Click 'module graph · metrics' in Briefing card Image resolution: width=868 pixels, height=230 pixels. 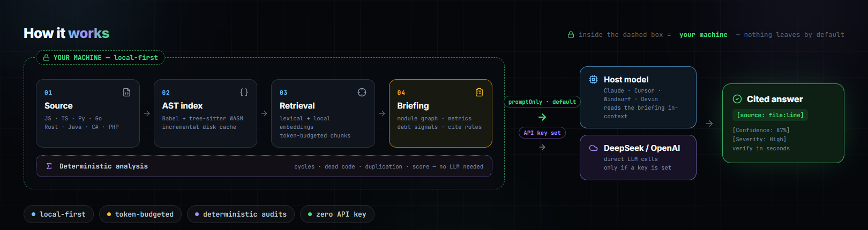point(435,118)
